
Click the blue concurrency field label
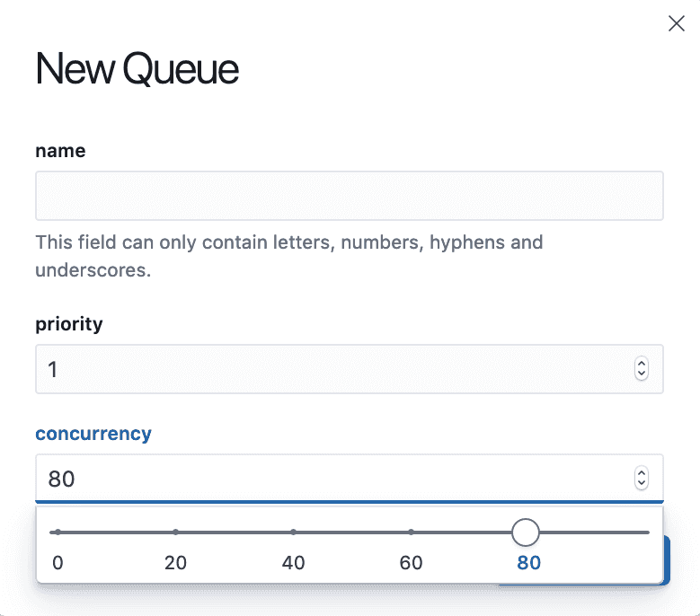pos(93,434)
